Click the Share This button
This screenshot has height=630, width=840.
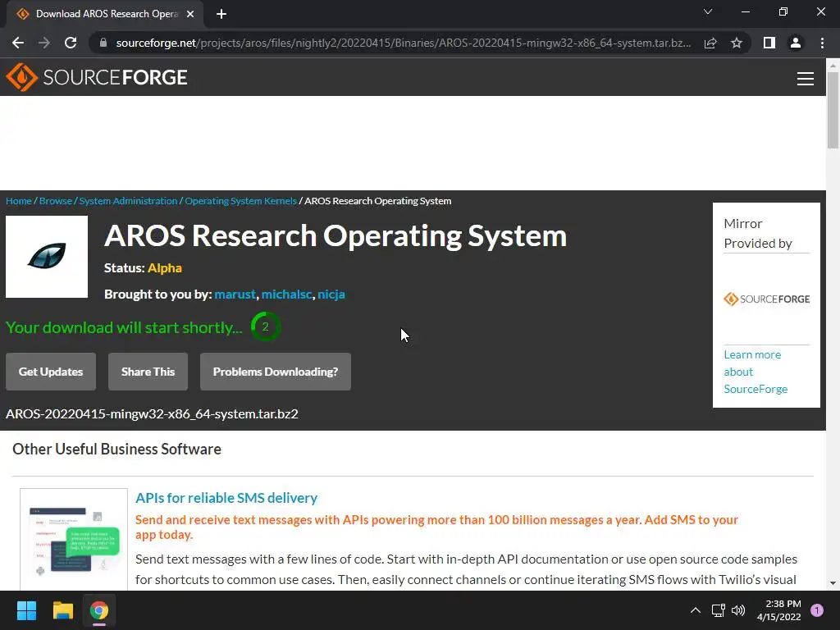[x=148, y=372]
